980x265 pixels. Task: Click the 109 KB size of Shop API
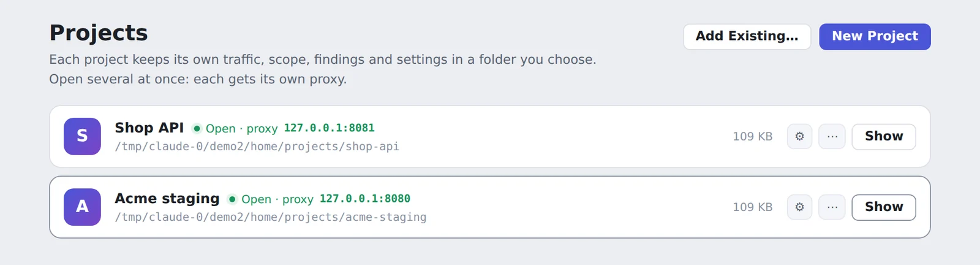tap(753, 136)
